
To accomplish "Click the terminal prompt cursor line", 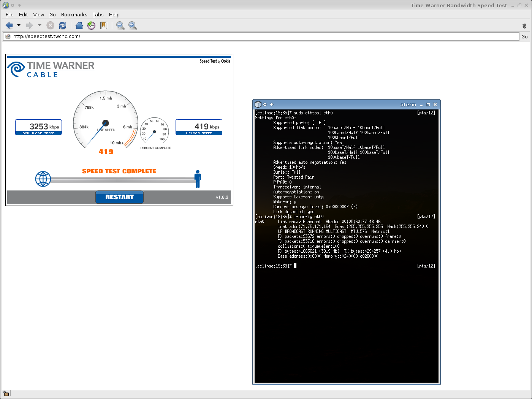I will click(x=276, y=266).
